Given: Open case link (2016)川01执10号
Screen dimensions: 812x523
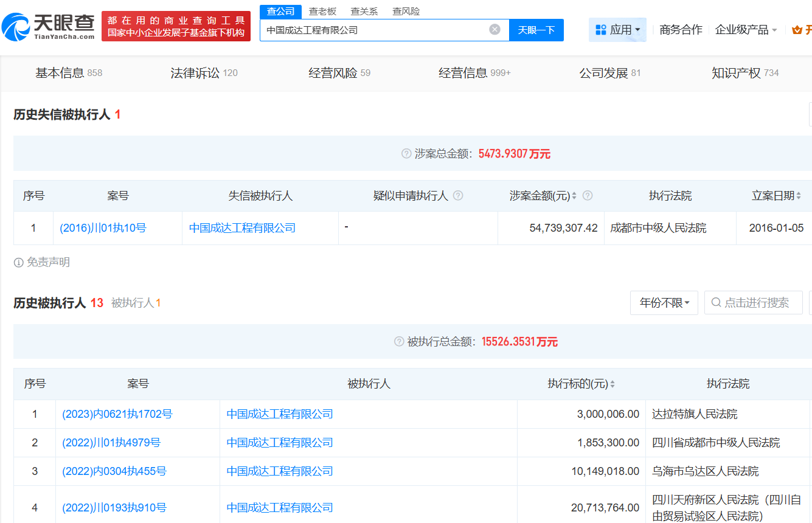Looking at the screenshot, I should 103,228.
